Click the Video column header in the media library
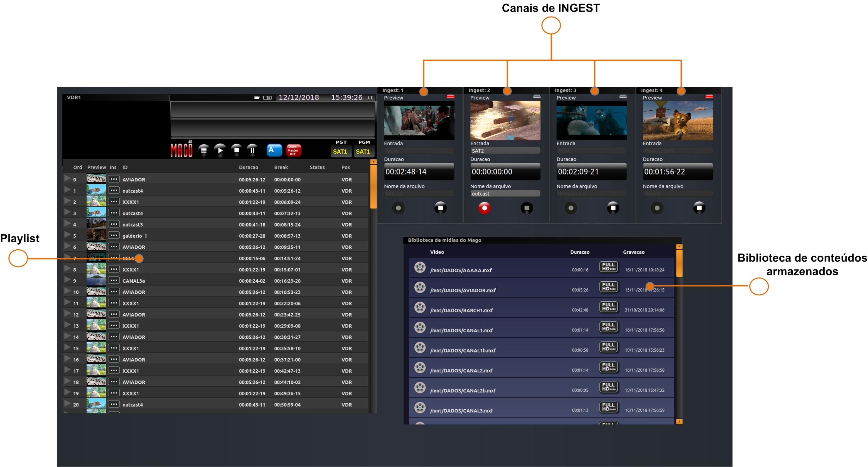 point(437,252)
